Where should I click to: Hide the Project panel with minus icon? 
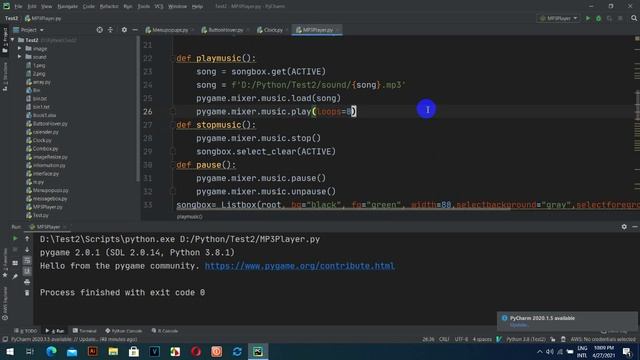(x=135, y=30)
